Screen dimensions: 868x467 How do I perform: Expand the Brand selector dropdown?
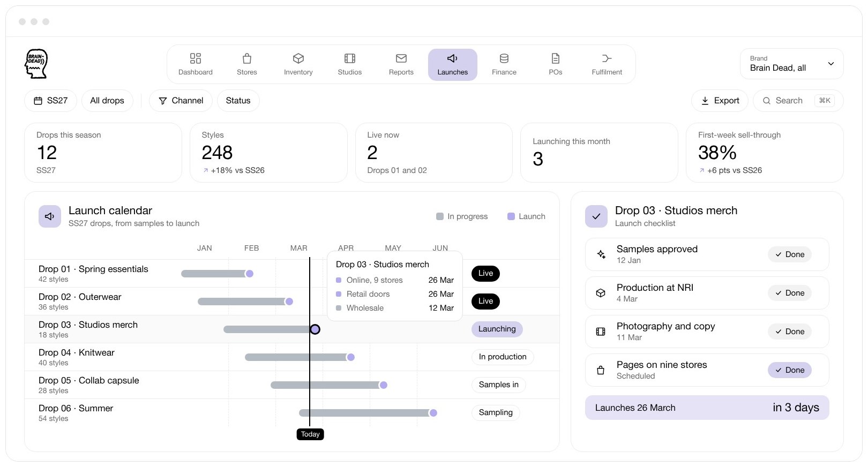[x=792, y=64]
